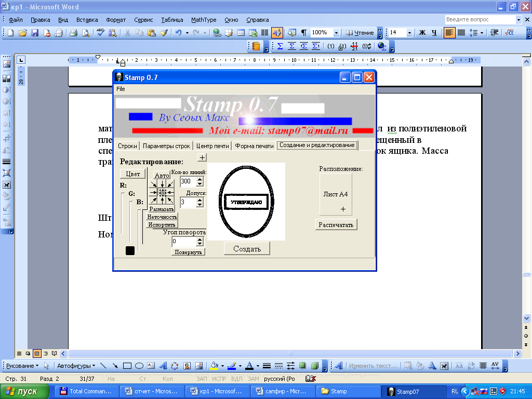Viewport: 532px width, 399px height.
Task: Run spelling check ABC icon
Action: tap(100, 33)
